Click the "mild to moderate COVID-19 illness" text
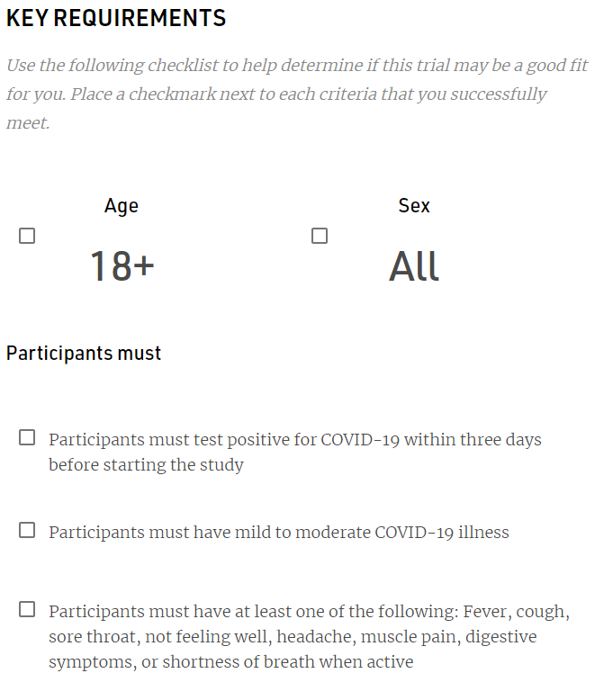 [279, 533]
